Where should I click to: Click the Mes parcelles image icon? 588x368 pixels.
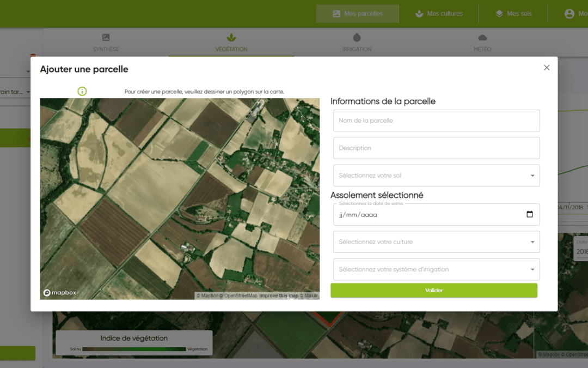click(x=336, y=14)
